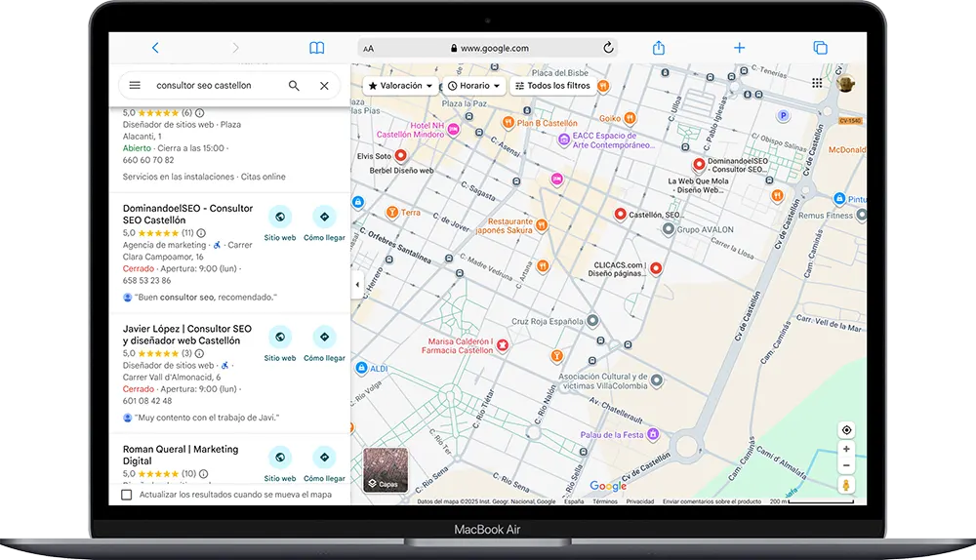
Task: Expand the Valoración filter dropdown
Action: tap(400, 86)
